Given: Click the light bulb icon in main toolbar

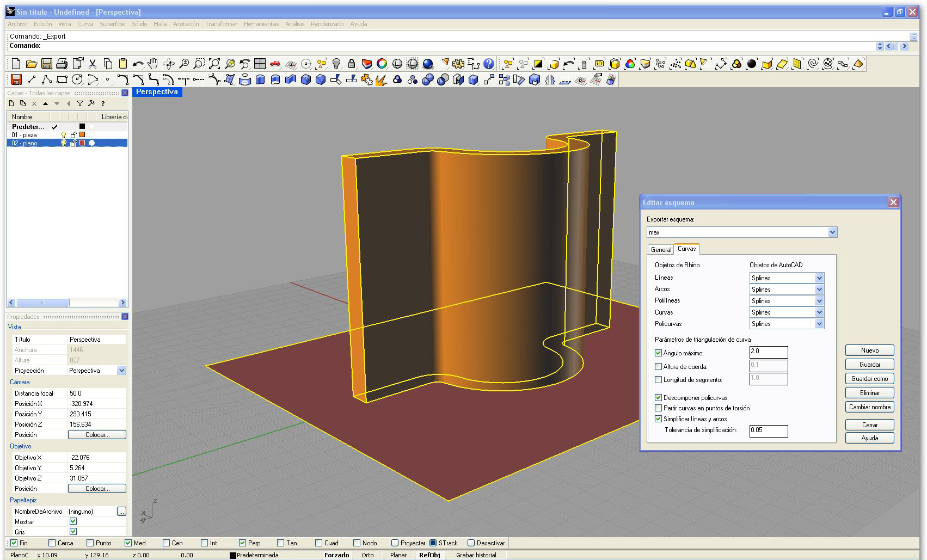Looking at the screenshot, I should pyautogui.click(x=336, y=64).
